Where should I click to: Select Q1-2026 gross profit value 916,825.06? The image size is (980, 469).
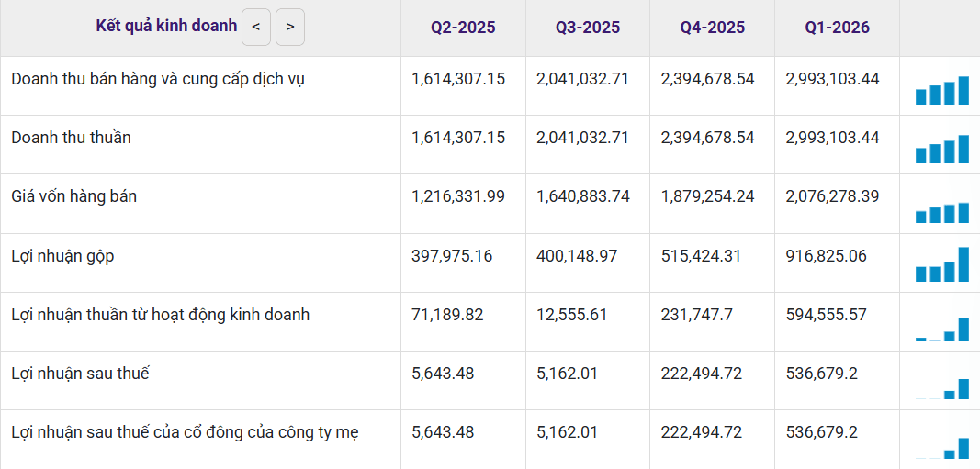click(827, 256)
